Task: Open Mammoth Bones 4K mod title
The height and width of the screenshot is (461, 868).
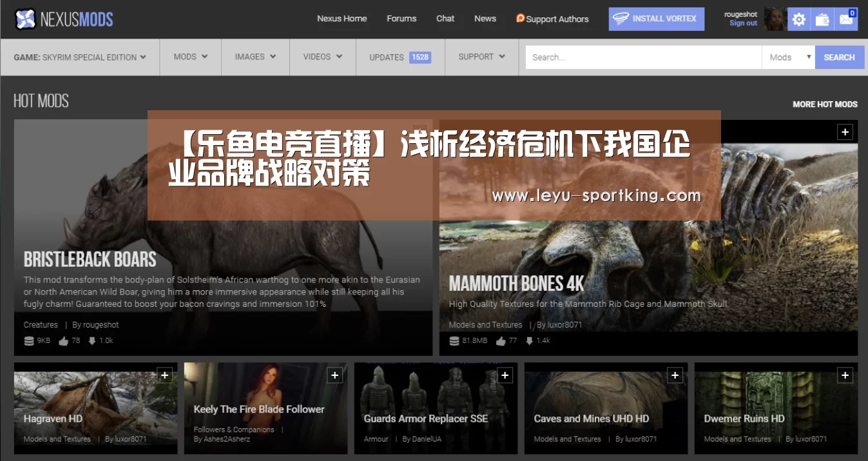Action: 516,284
